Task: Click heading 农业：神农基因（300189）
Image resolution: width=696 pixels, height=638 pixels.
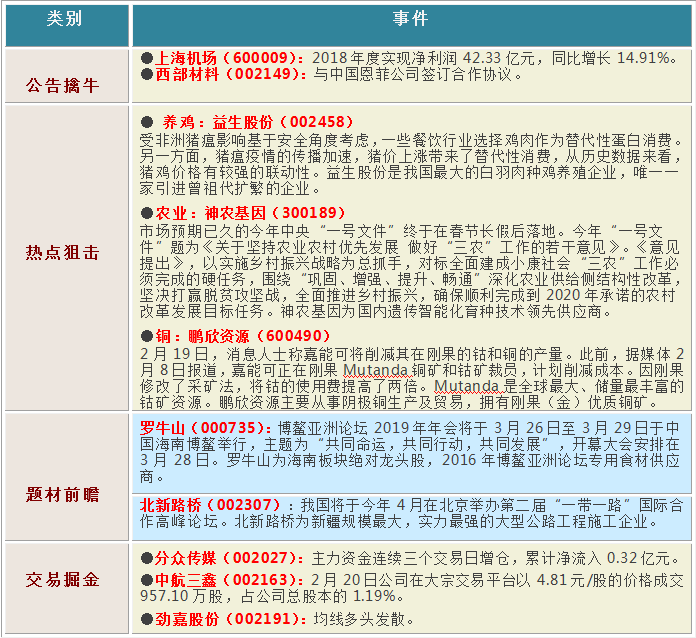Action: click(250, 213)
